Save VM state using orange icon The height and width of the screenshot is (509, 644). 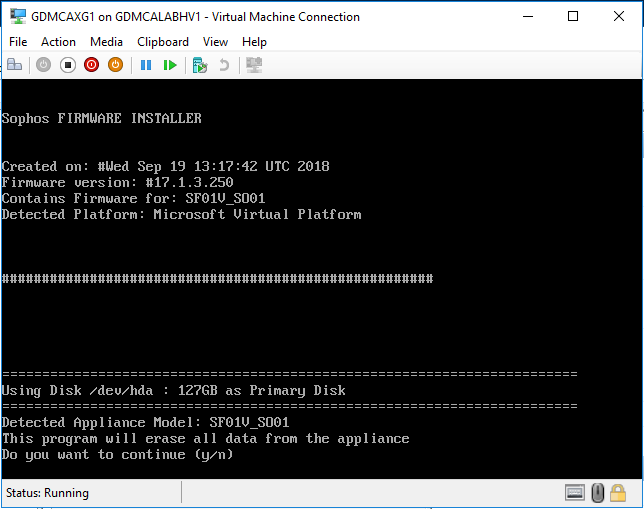(x=115, y=65)
